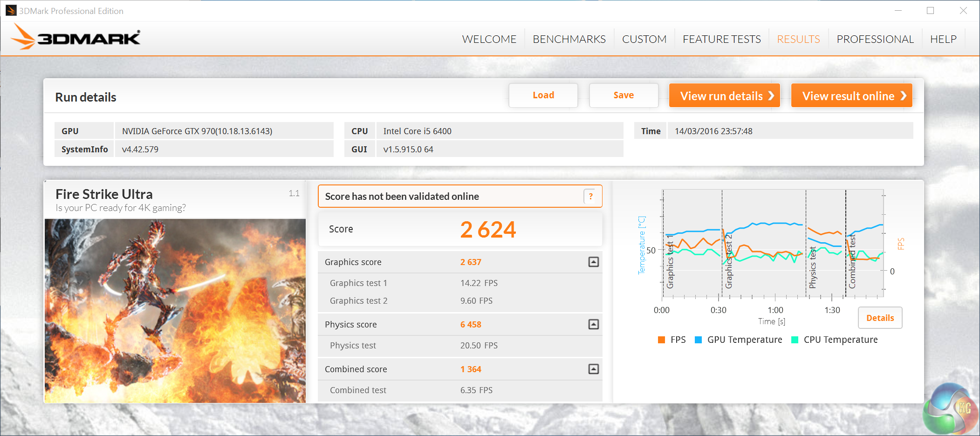Collapse the Combined score section
The height and width of the screenshot is (436, 980).
593,369
